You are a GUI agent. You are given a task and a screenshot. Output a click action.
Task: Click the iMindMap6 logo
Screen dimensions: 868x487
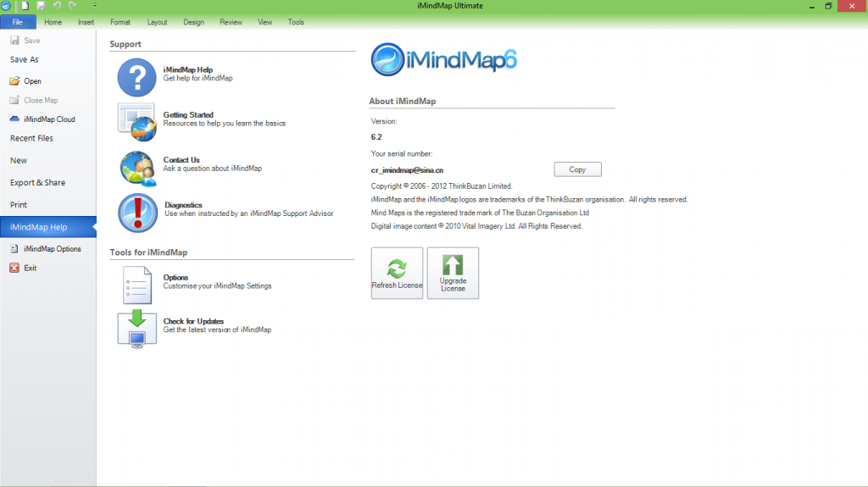pyautogui.click(x=443, y=59)
